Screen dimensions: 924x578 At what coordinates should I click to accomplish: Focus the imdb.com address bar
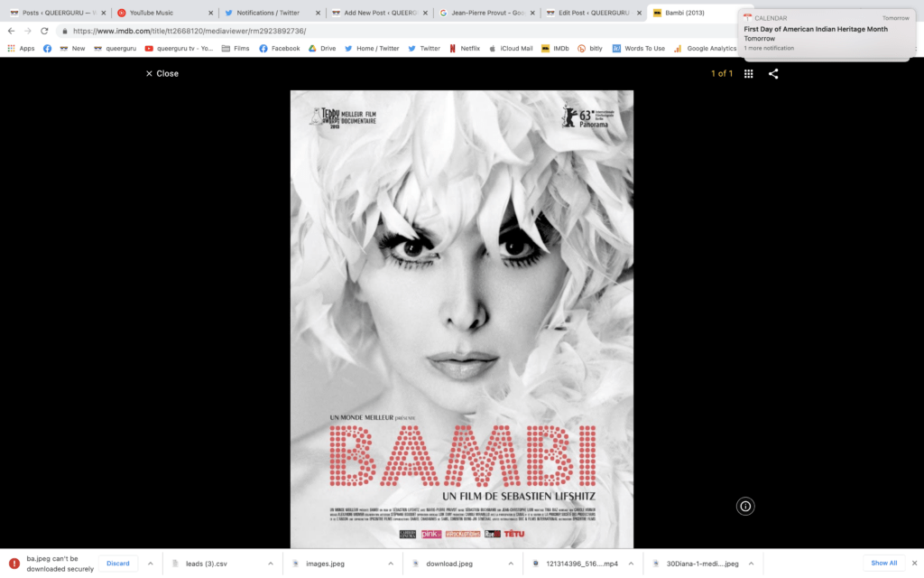389,31
